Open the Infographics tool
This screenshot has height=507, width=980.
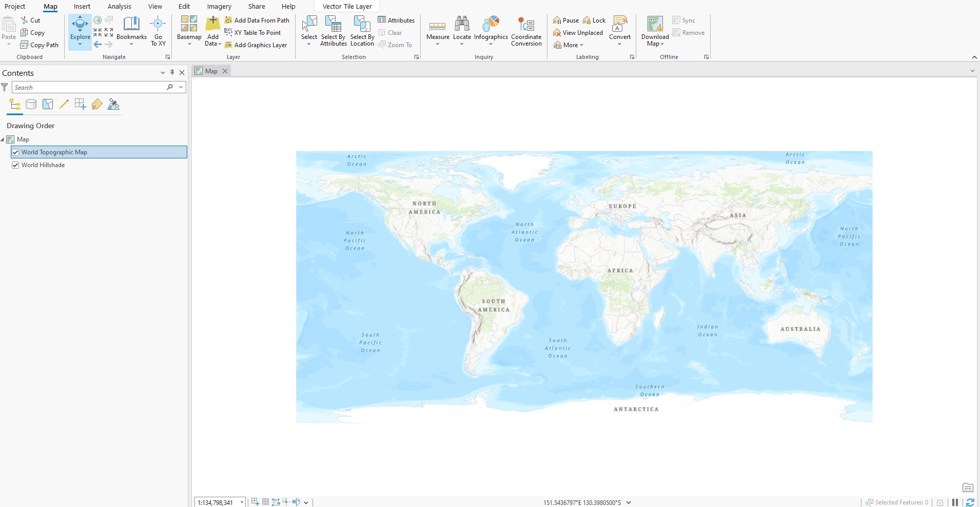[x=491, y=26]
